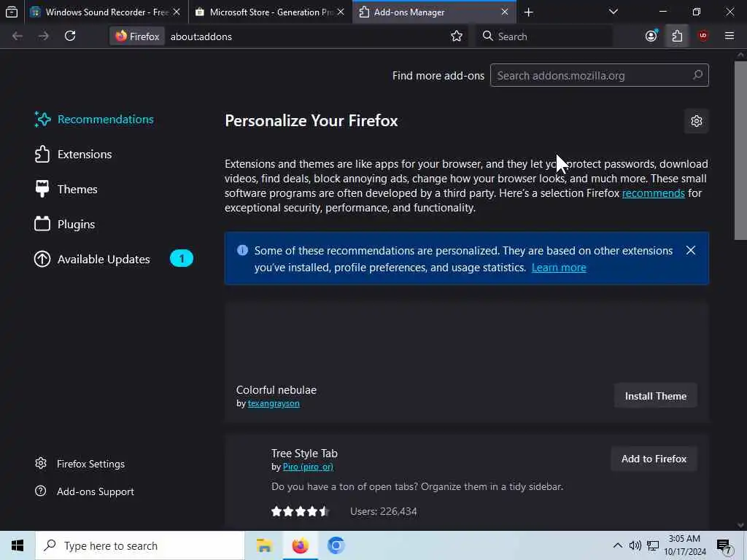
Task: Open the Themes category
Action: (x=66, y=189)
